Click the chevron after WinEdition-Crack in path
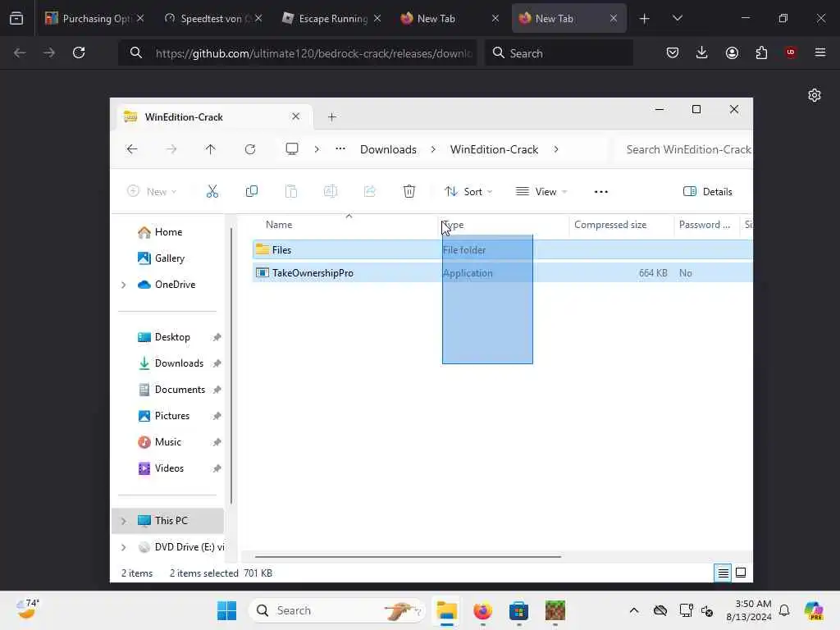 tap(556, 149)
